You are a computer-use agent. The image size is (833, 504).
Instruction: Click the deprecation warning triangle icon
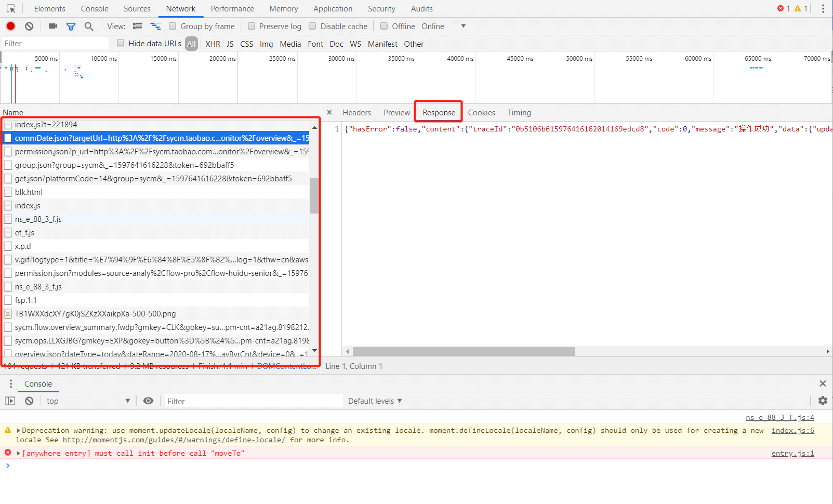pyautogui.click(x=8, y=430)
